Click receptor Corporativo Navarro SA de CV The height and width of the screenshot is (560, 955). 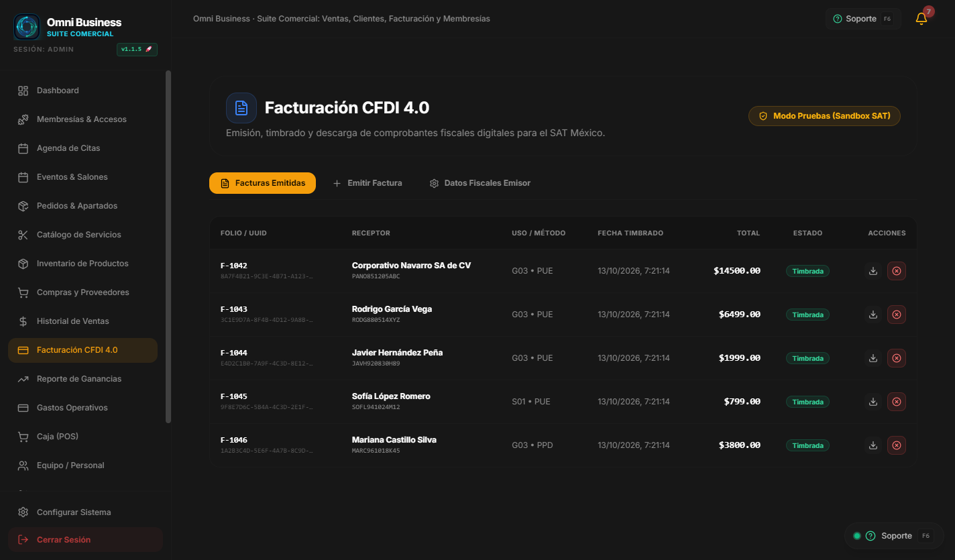(x=411, y=266)
